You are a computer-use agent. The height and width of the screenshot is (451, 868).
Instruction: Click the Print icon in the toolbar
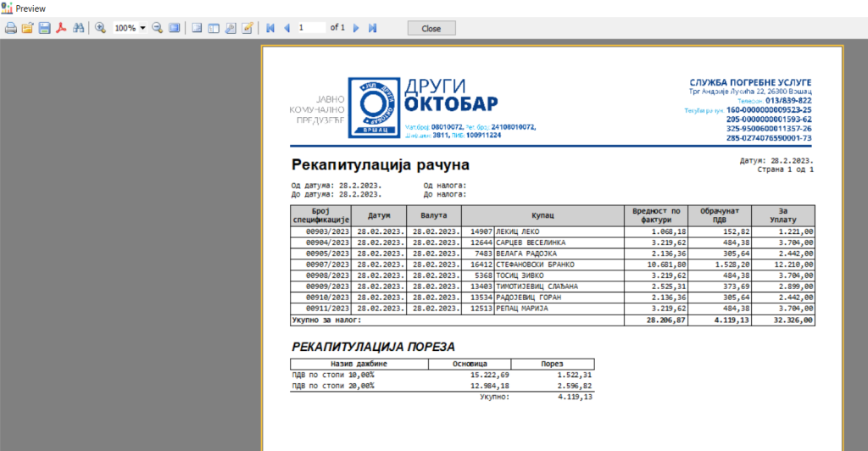click(x=11, y=28)
